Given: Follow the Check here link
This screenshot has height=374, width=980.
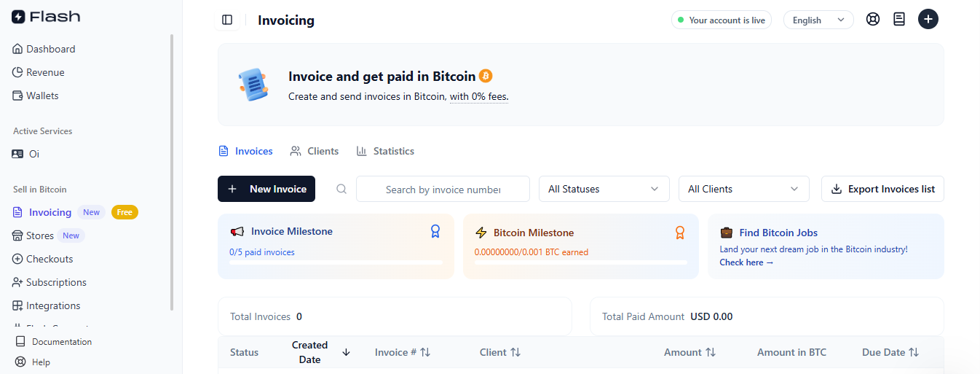Looking at the screenshot, I should point(746,262).
